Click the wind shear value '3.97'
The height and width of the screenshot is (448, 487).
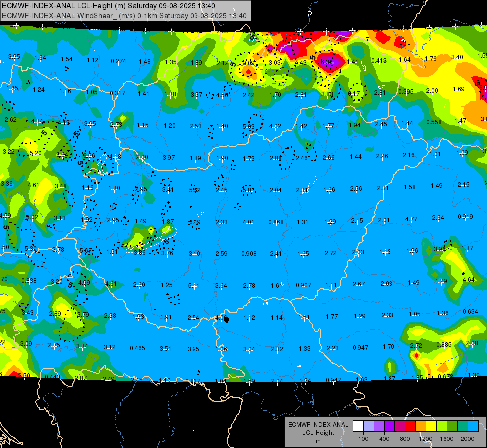point(169,158)
